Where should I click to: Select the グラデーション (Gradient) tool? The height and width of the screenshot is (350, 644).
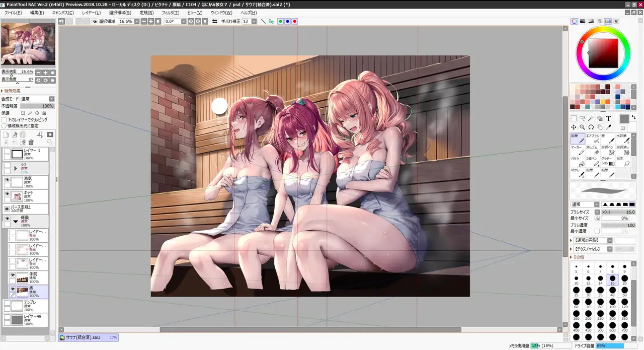coord(609,161)
